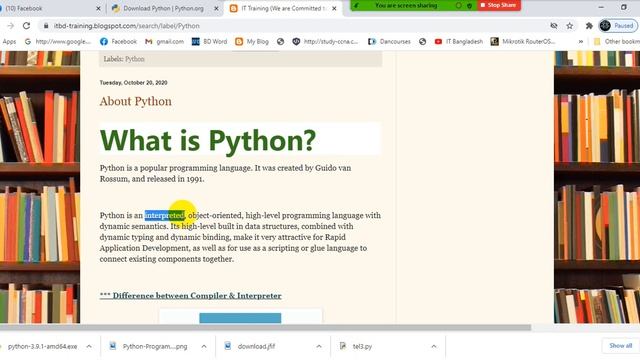Image resolution: width=640 pixels, height=360 pixels.
Task: Click the image thumbnail below the Compiler link
Action: pos(240,317)
